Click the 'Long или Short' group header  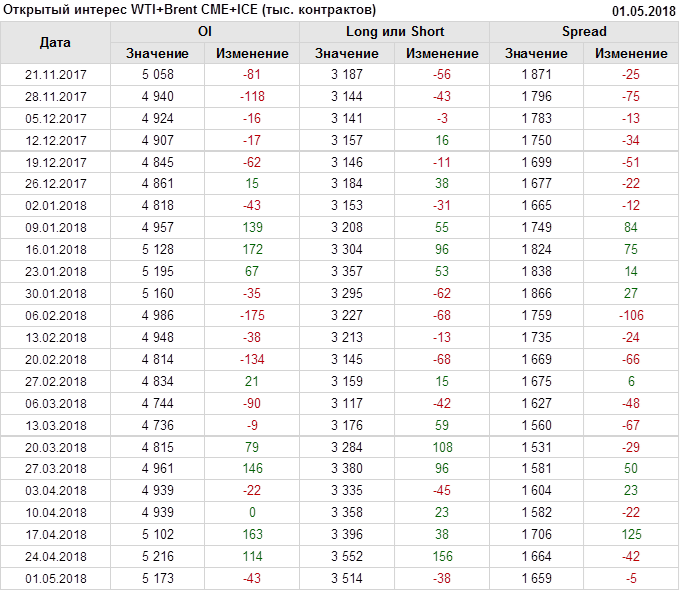[x=394, y=32]
